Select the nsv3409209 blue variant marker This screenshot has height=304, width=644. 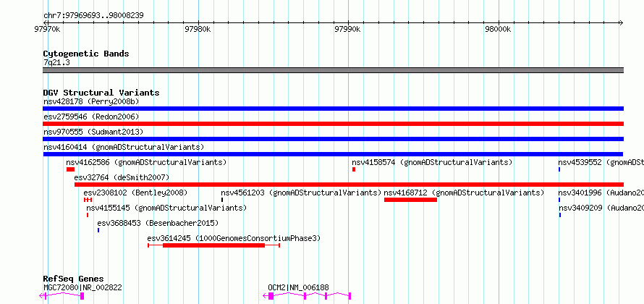[x=560, y=215]
